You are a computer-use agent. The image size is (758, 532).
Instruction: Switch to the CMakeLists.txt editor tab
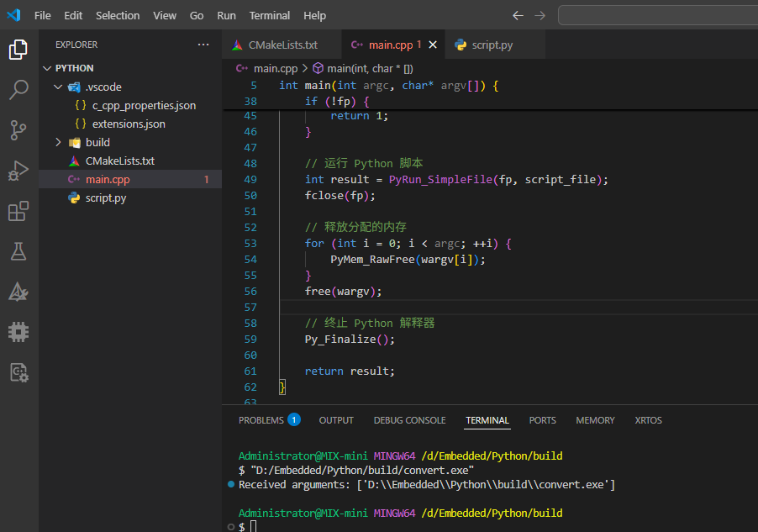point(283,45)
